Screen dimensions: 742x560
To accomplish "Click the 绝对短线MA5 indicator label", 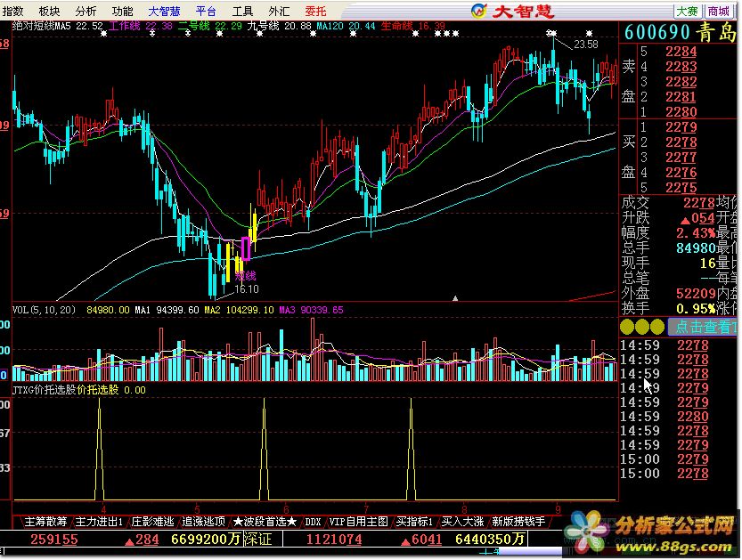I will tap(41, 26).
